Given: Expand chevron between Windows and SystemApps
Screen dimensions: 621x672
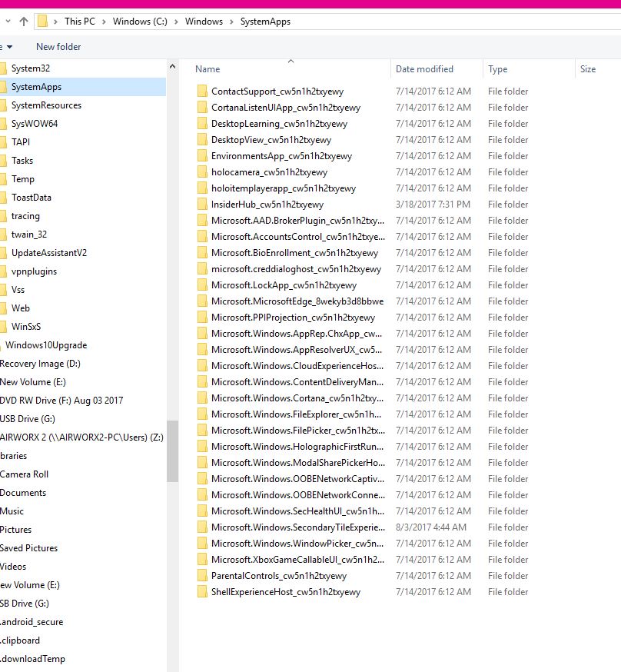Looking at the screenshot, I should 231,22.
